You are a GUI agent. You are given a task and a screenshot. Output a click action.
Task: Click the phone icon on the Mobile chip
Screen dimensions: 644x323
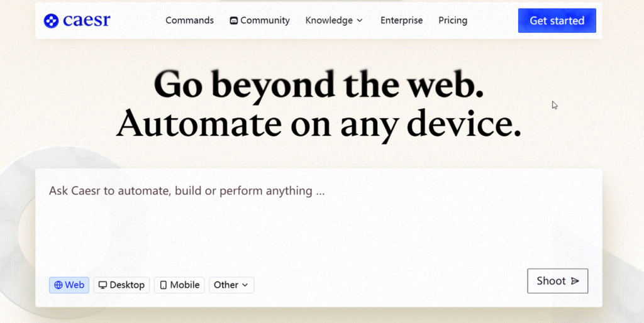164,285
